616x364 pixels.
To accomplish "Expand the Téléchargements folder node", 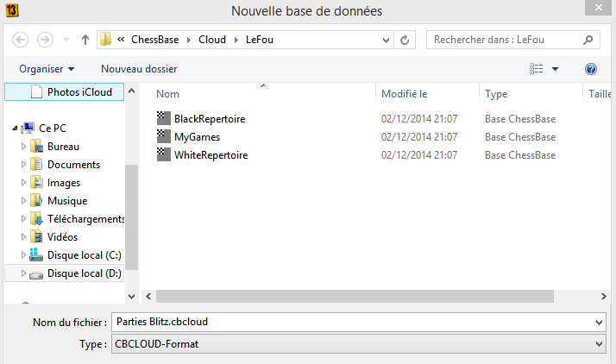I will pyautogui.click(x=23, y=218).
